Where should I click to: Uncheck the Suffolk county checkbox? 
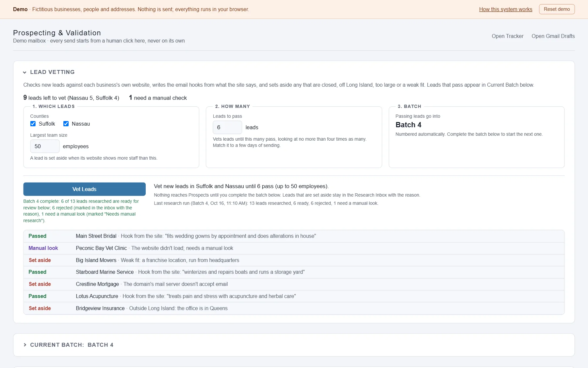click(x=33, y=124)
